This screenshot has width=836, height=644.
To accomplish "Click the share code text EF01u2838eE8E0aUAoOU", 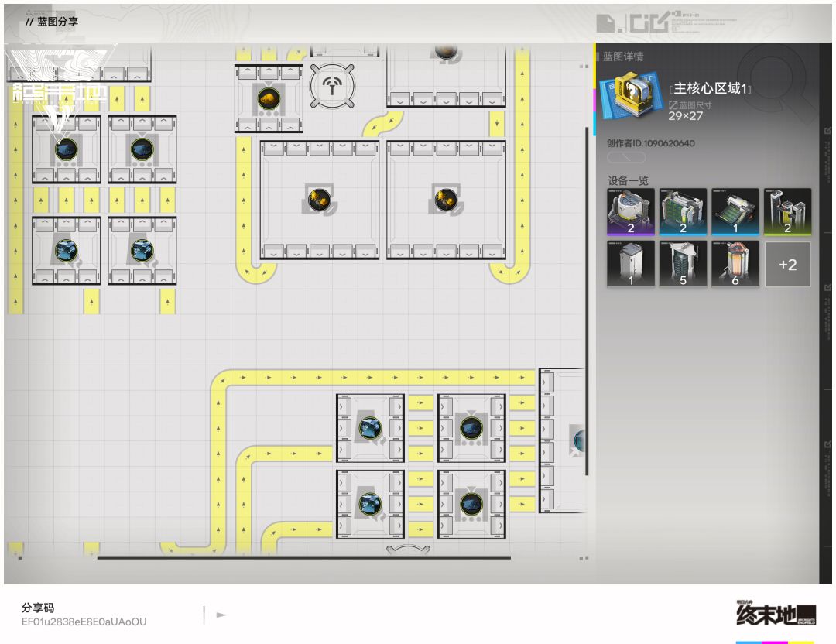I will tap(84, 622).
